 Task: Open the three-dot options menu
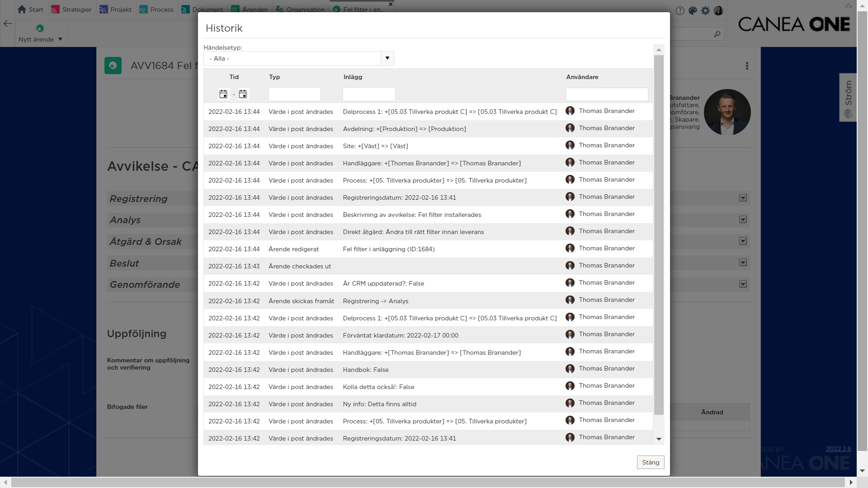(x=747, y=66)
